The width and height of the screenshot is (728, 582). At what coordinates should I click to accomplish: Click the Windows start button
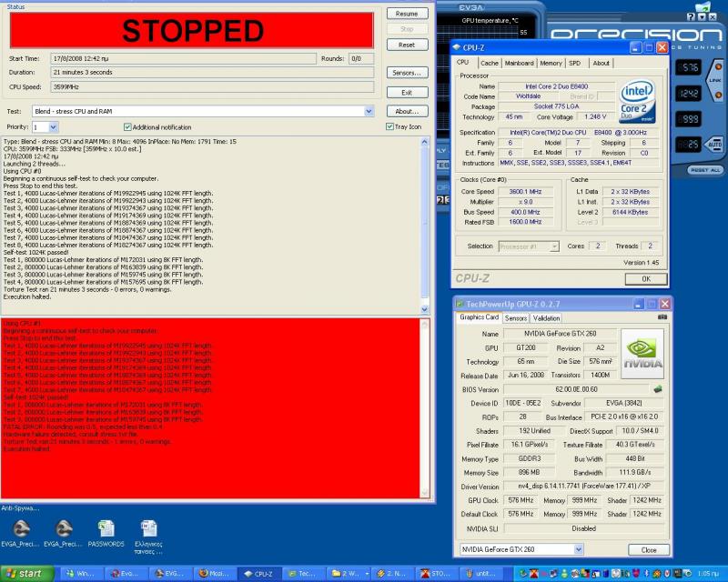pyautogui.click(x=27, y=574)
